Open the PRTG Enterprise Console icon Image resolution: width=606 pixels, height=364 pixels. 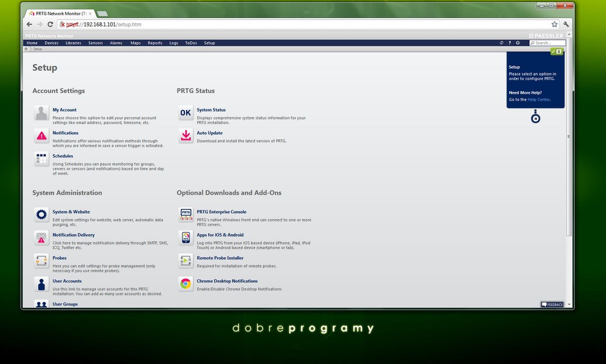(186, 215)
